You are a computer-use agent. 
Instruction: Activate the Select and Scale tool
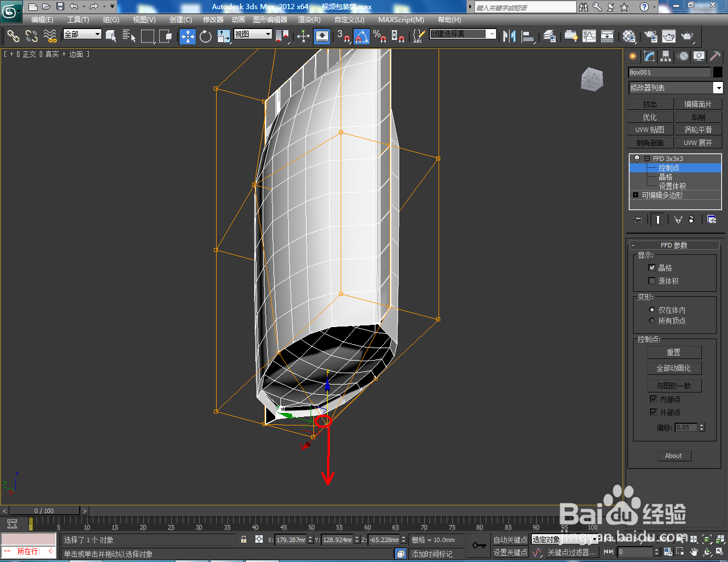coord(224,36)
